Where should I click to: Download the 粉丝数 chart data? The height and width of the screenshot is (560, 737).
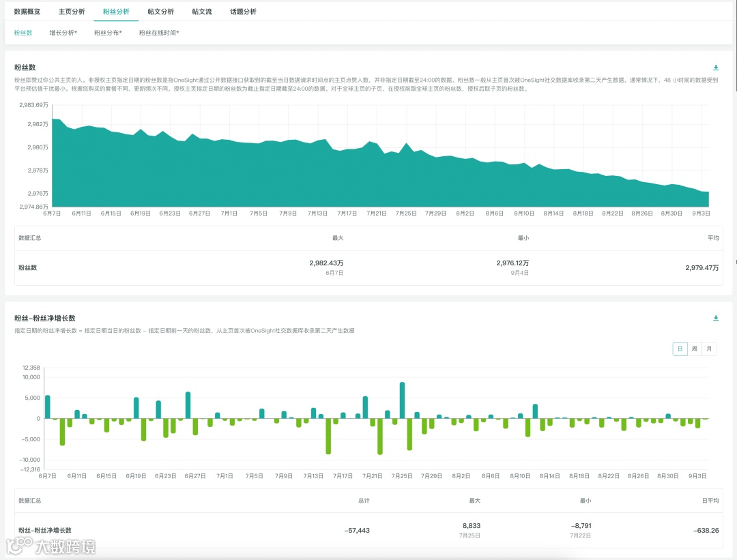715,68
